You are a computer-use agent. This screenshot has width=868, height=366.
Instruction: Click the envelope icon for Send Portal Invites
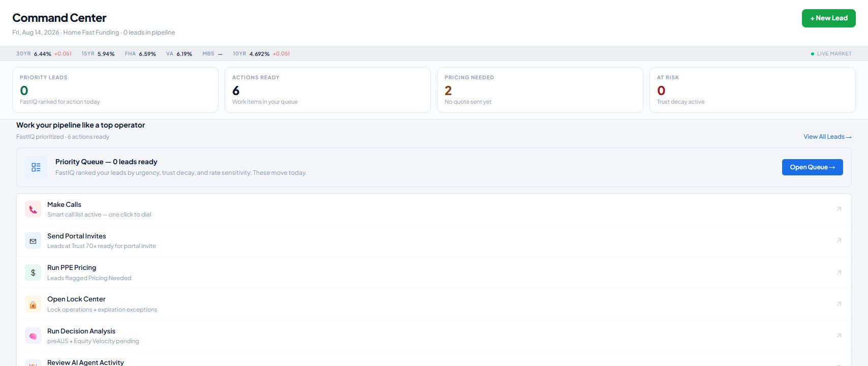click(x=33, y=241)
